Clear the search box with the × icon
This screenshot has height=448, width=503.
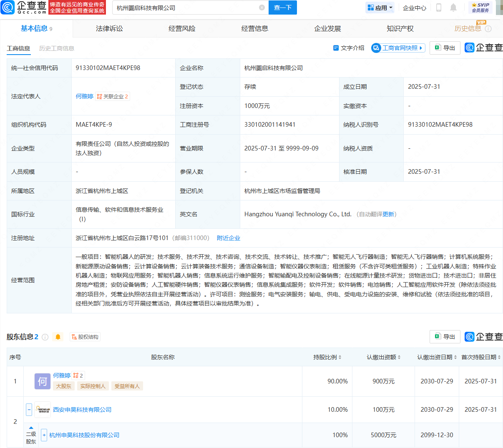tap(262, 8)
